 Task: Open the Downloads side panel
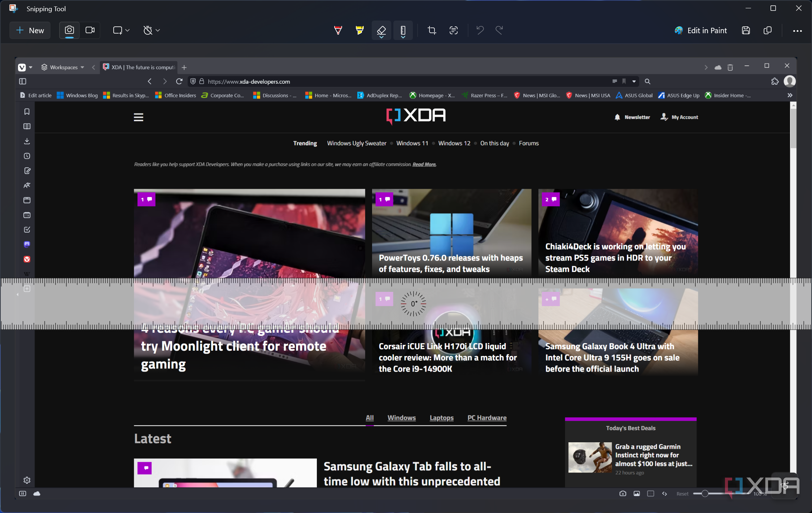(27, 141)
